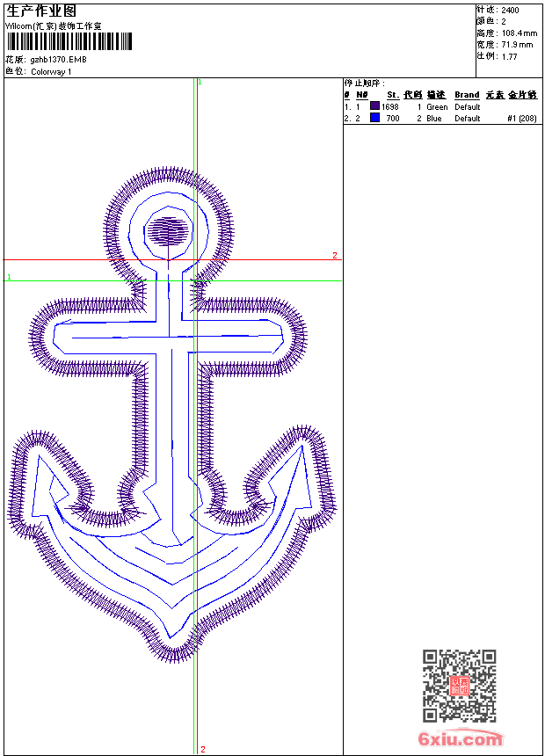This screenshot has height=756, width=545.
Task: Click the height value 108.4 mm
Action: click(519, 33)
